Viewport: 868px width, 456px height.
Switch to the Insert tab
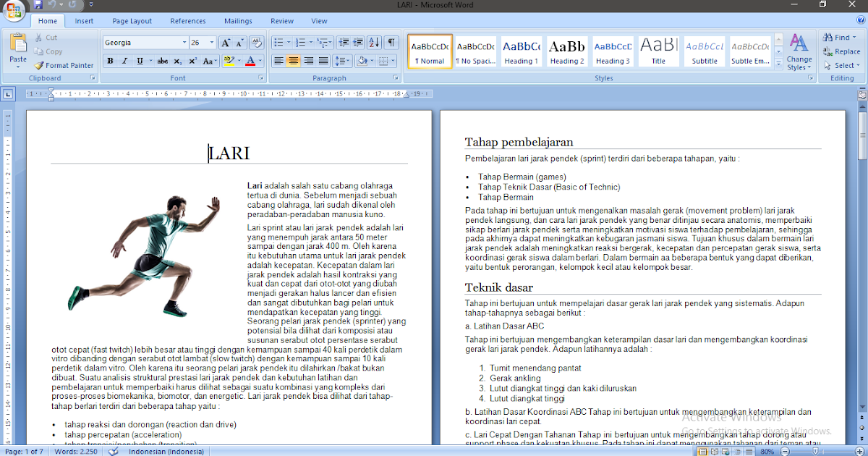coord(84,21)
